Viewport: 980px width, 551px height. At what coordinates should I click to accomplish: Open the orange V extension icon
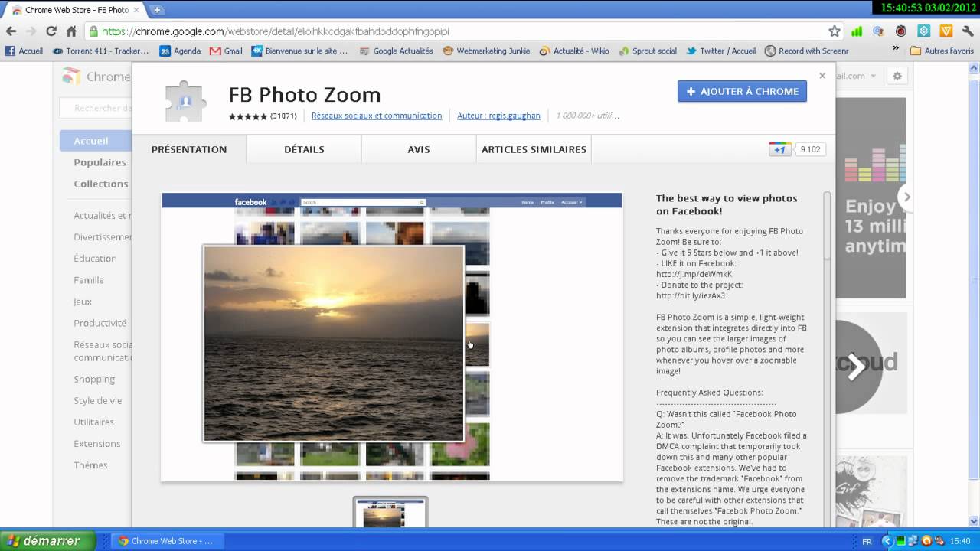pos(946,31)
